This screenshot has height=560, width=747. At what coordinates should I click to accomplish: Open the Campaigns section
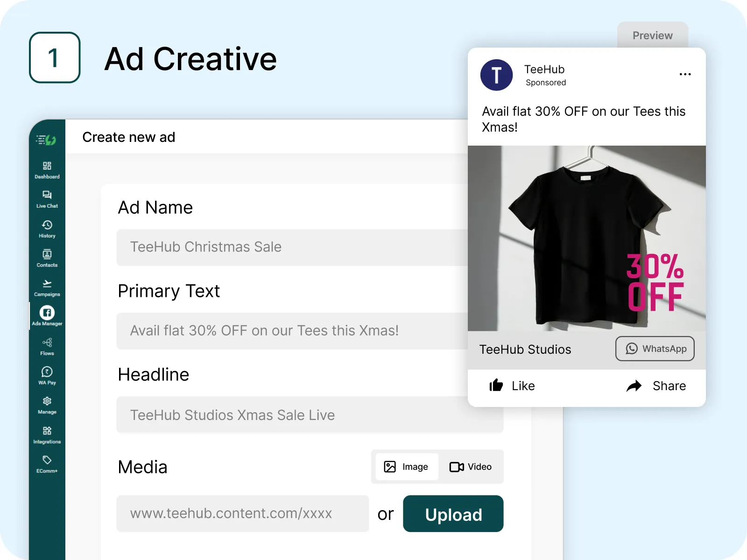(x=47, y=287)
